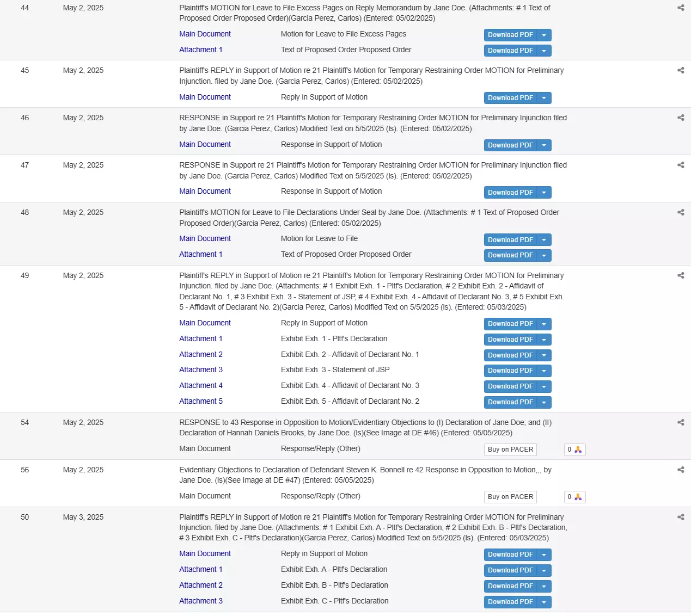
Task: Click the prayer count badge for entry 56
Action: pos(574,497)
